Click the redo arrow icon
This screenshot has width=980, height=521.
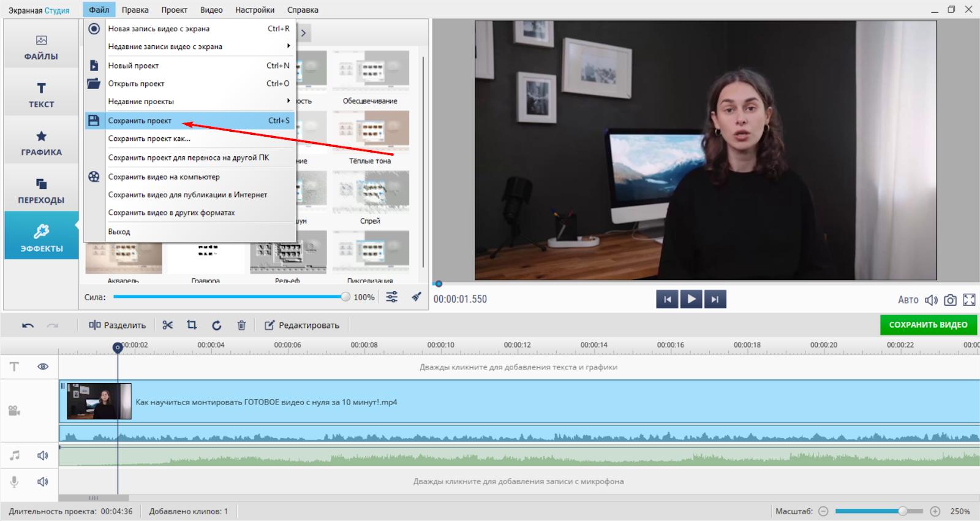pyautogui.click(x=53, y=325)
